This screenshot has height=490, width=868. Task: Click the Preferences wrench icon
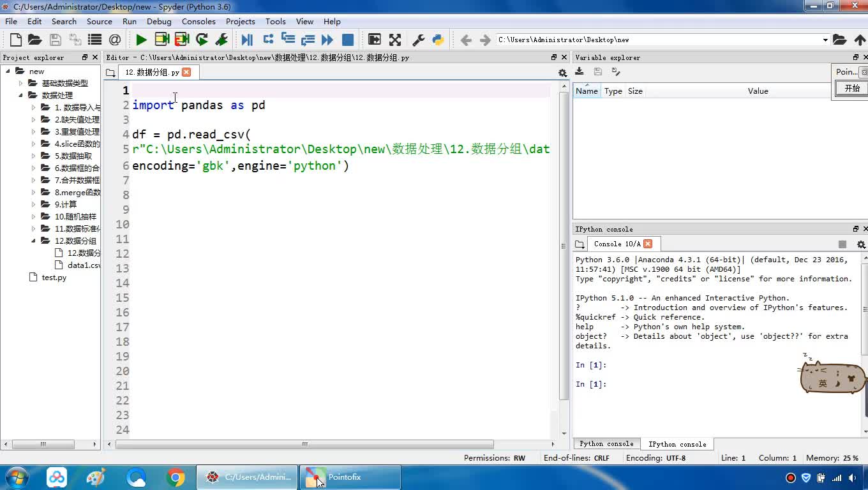tap(418, 40)
